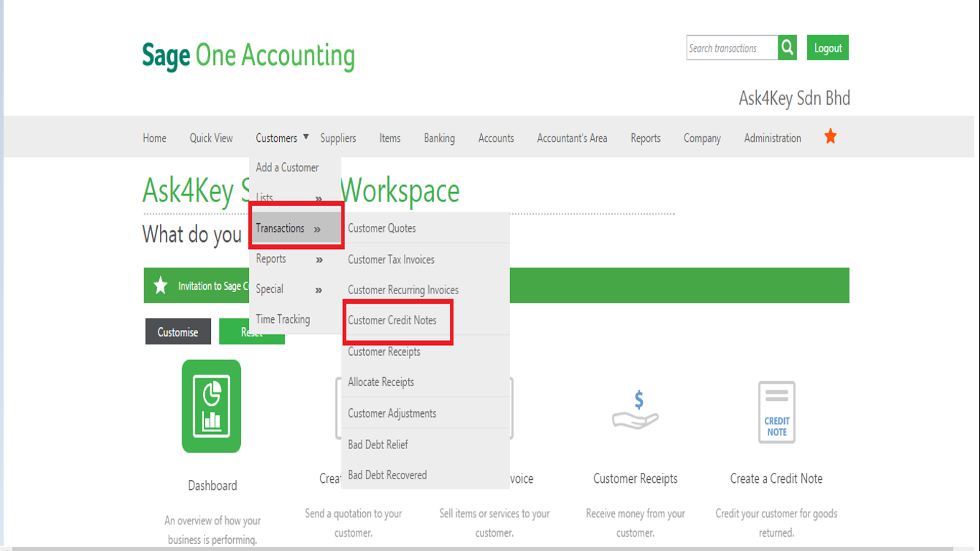
Task: Click the Customise button
Action: [x=178, y=331]
